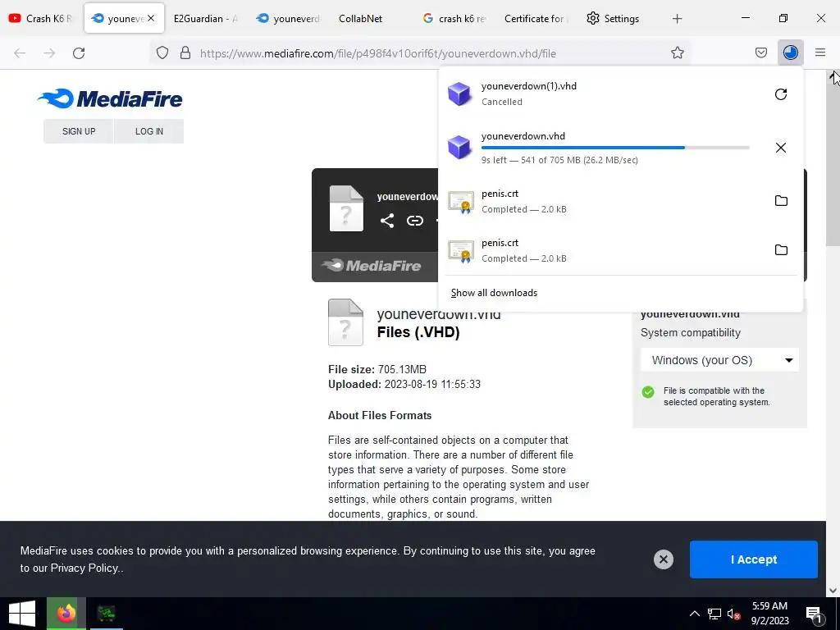The width and height of the screenshot is (840, 630).
Task: Switch to the crash k6 Google tab
Action: (x=454, y=18)
